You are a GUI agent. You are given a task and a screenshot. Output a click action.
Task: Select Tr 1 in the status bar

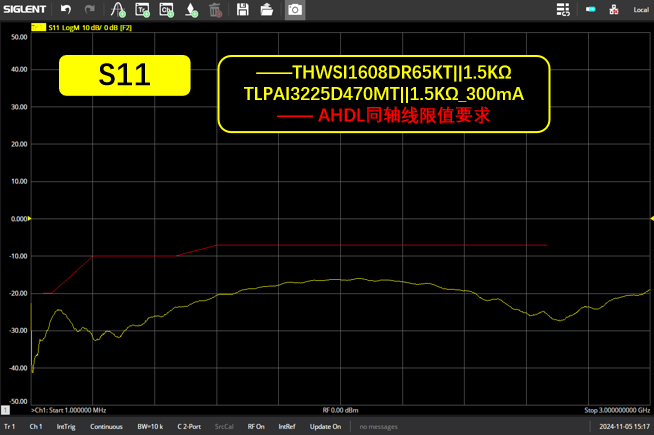(10, 427)
